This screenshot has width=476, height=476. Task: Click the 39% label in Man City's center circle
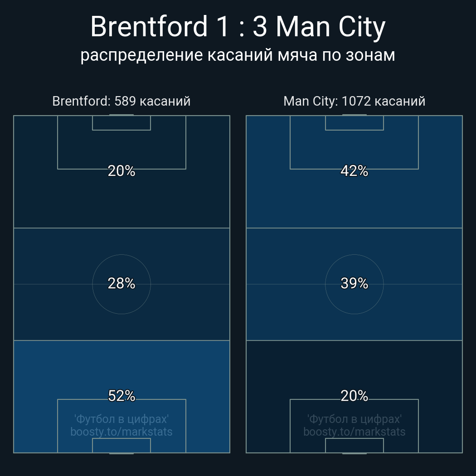[355, 283]
